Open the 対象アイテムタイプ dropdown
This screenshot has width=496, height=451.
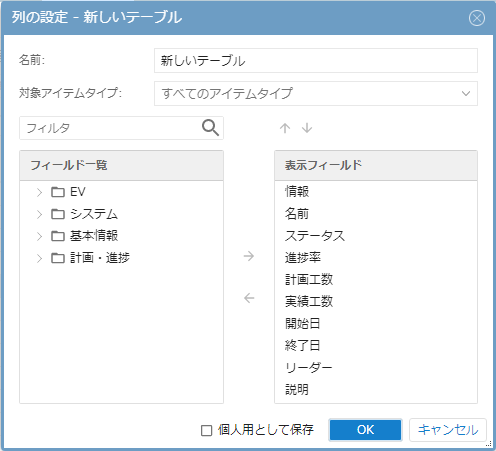coord(316,93)
